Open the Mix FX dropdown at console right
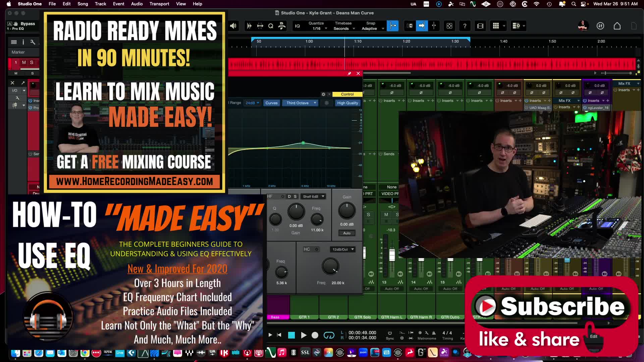The width and height of the screenshot is (644, 362). point(627,83)
